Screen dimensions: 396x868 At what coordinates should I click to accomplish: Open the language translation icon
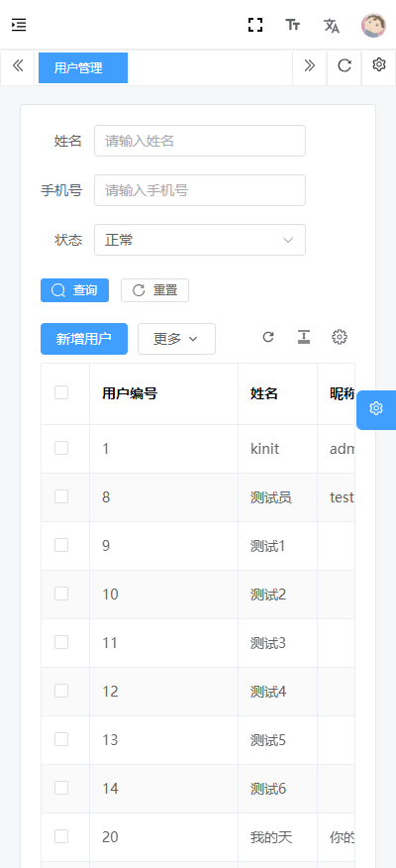coord(332,25)
